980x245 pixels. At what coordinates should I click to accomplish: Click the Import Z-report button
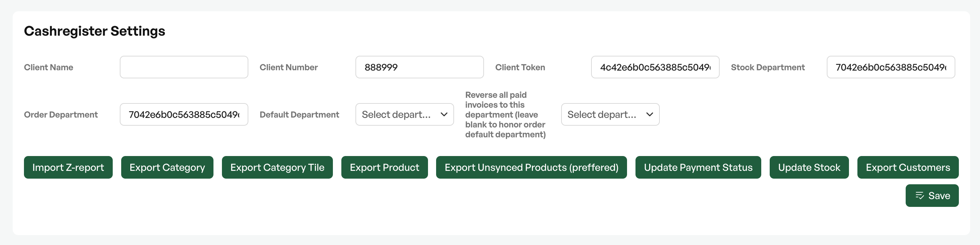pyautogui.click(x=68, y=167)
